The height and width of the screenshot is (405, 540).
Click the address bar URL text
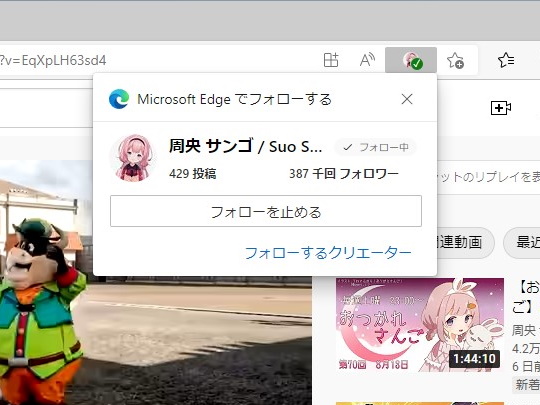pyautogui.click(x=53, y=61)
